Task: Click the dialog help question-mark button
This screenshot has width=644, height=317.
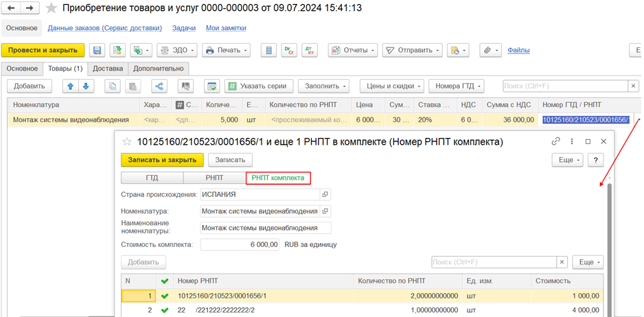Action: (595, 160)
